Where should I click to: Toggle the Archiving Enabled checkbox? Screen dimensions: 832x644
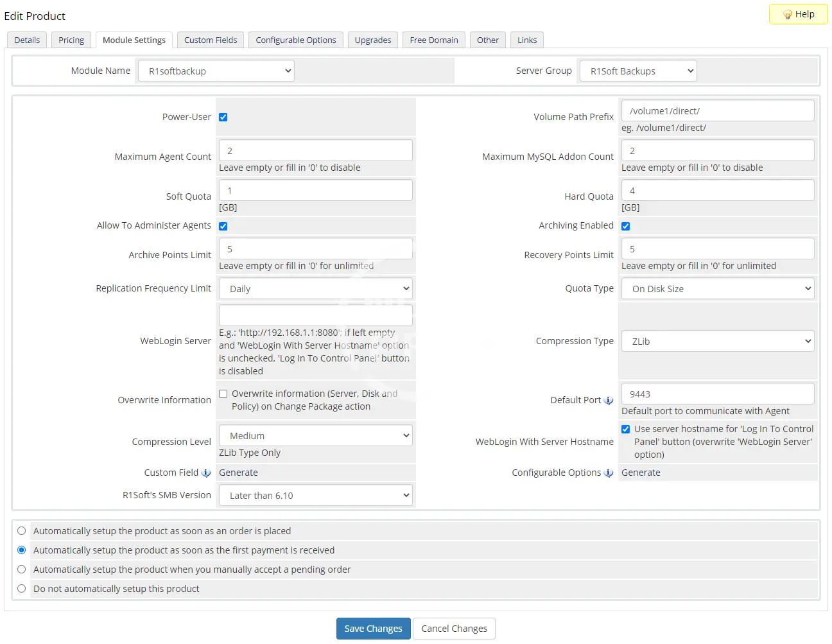tap(626, 226)
